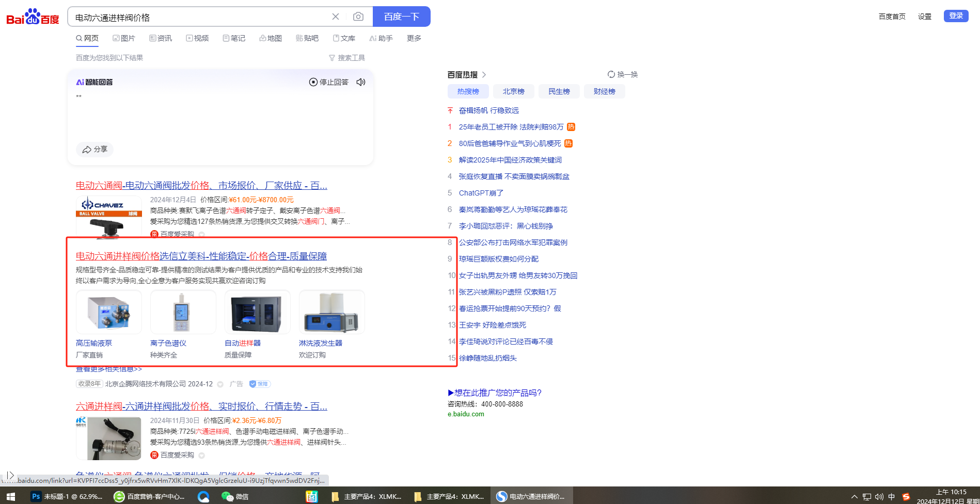The width and height of the screenshot is (980, 504).
Task: Open Windows Start menu
Action: [x=10, y=496]
